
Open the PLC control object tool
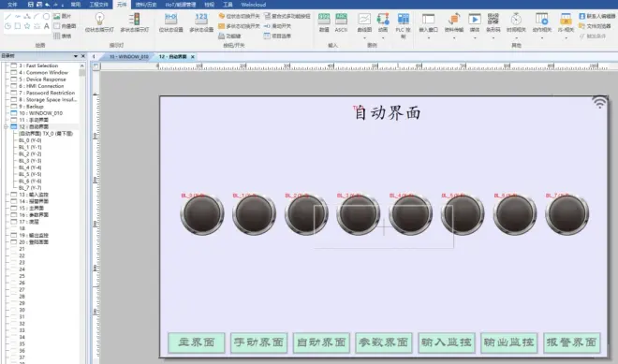point(403,25)
